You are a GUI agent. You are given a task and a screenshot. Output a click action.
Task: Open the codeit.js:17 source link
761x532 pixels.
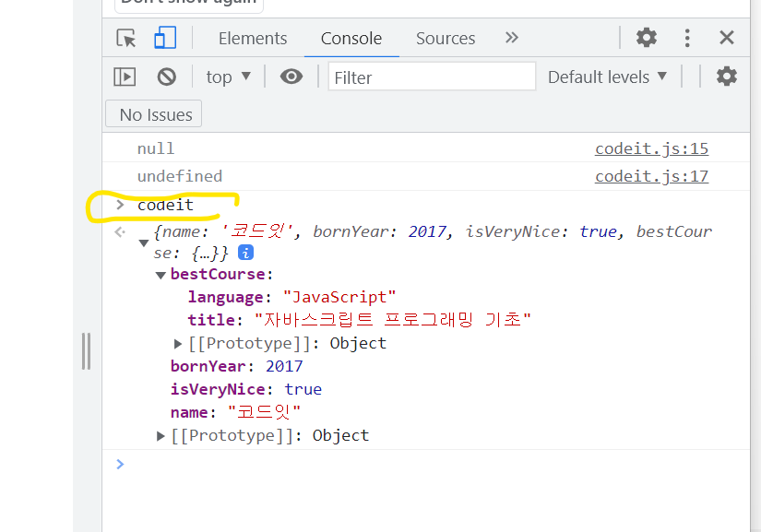(651, 176)
